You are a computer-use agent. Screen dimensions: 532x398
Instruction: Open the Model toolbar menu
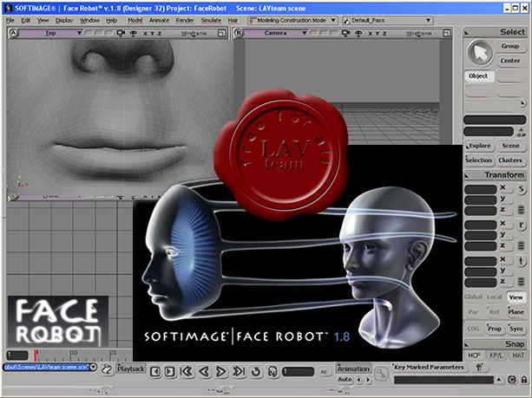[x=135, y=20]
